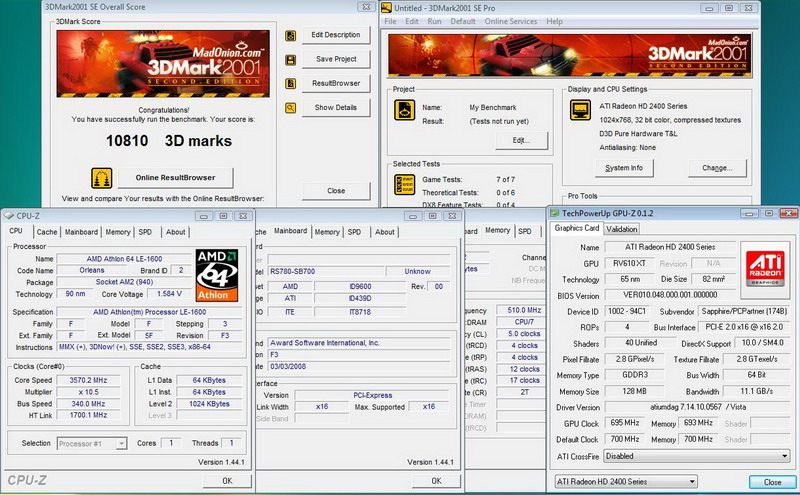Click the CPU-Z title bar icon
The image size is (800, 495).
tap(9, 216)
